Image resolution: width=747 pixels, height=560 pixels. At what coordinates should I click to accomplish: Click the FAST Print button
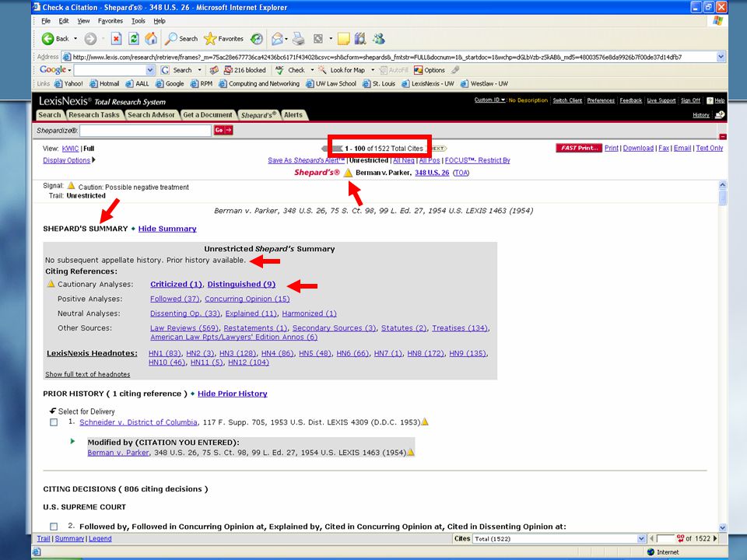pyautogui.click(x=579, y=148)
